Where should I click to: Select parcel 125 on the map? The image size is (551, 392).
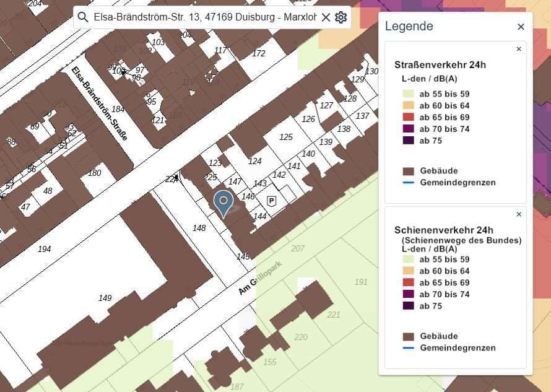coord(285,137)
